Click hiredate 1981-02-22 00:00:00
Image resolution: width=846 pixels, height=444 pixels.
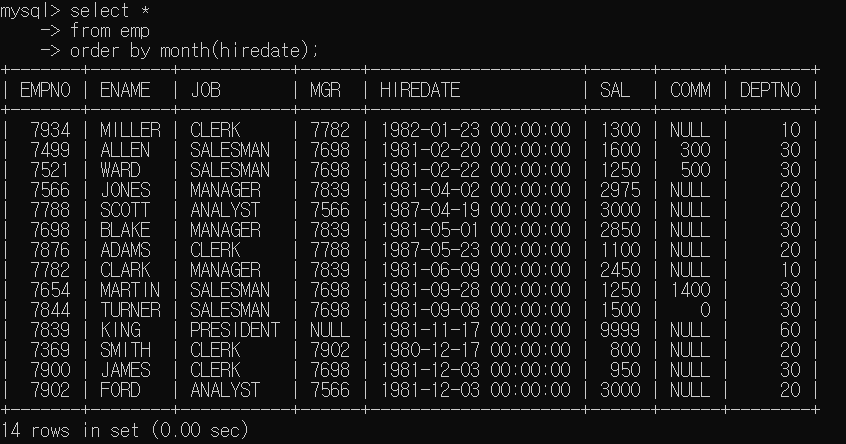tap(475, 170)
